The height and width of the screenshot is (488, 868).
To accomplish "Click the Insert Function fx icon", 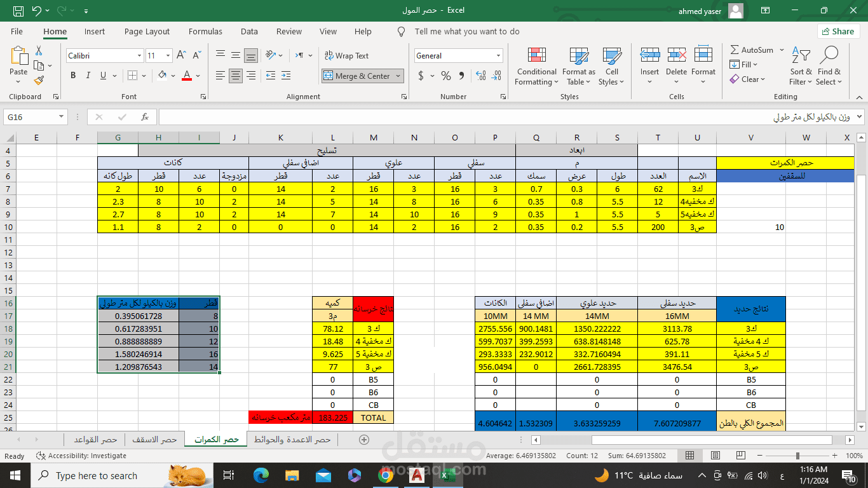I will [145, 117].
